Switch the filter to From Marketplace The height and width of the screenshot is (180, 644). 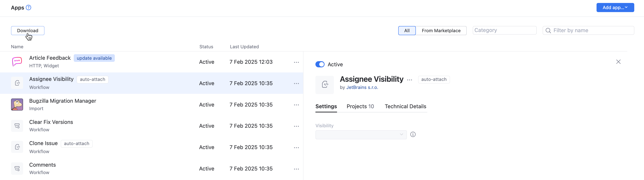(x=441, y=30)
